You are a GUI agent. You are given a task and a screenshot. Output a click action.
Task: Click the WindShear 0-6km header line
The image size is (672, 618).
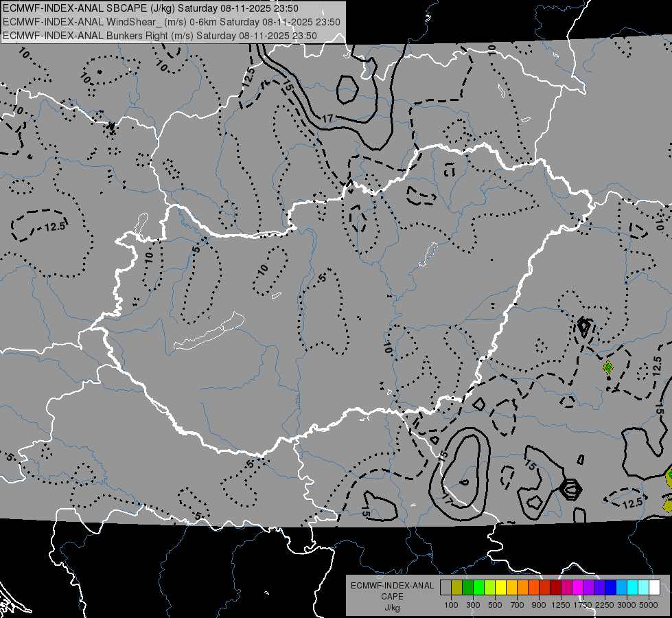(x=172, y=22)
